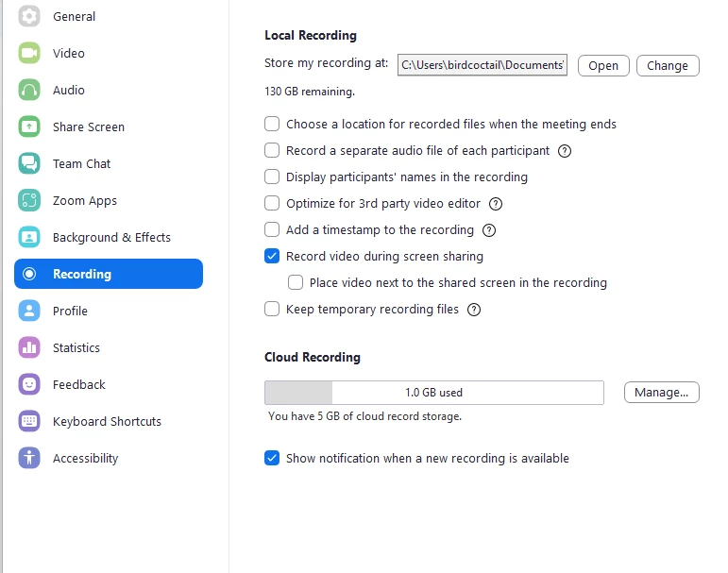Click the Audio headphones icon

click(29, 90)
